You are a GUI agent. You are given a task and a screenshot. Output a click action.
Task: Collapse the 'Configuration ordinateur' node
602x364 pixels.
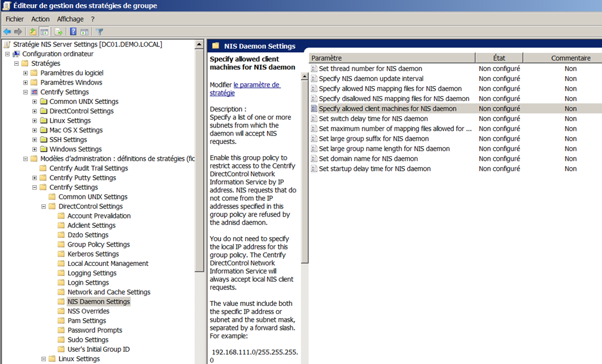[7, 54]
